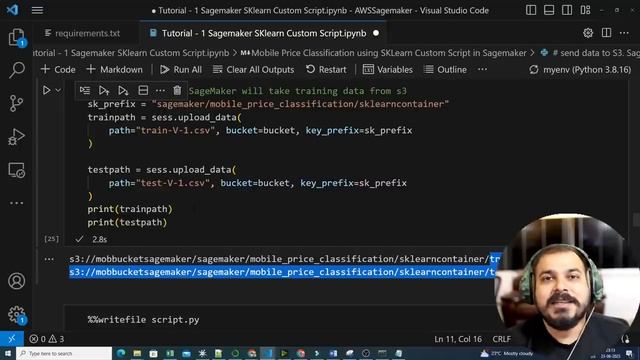
Task: Execute above cells icon in cell toolbar
Action: pos(104,90)
